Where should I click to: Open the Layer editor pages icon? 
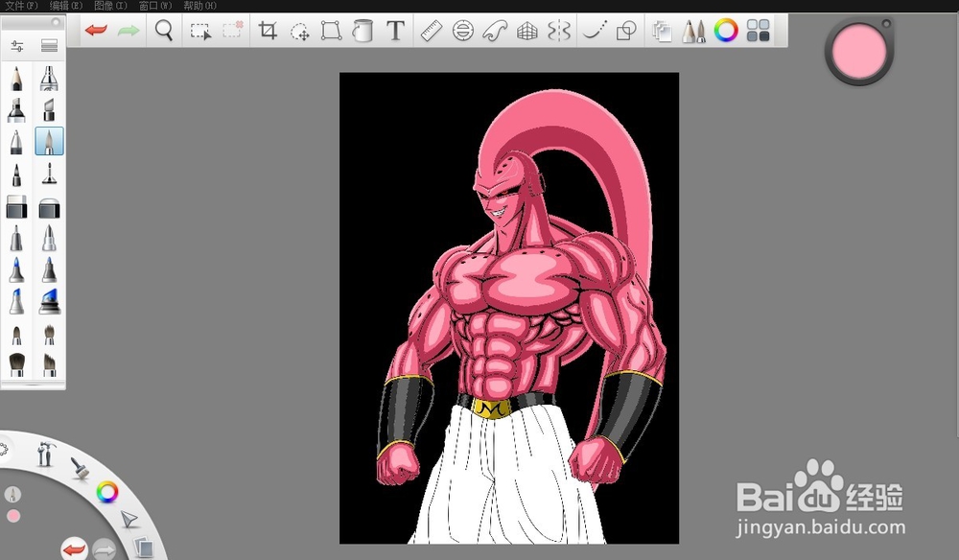[x=662, y=31]
